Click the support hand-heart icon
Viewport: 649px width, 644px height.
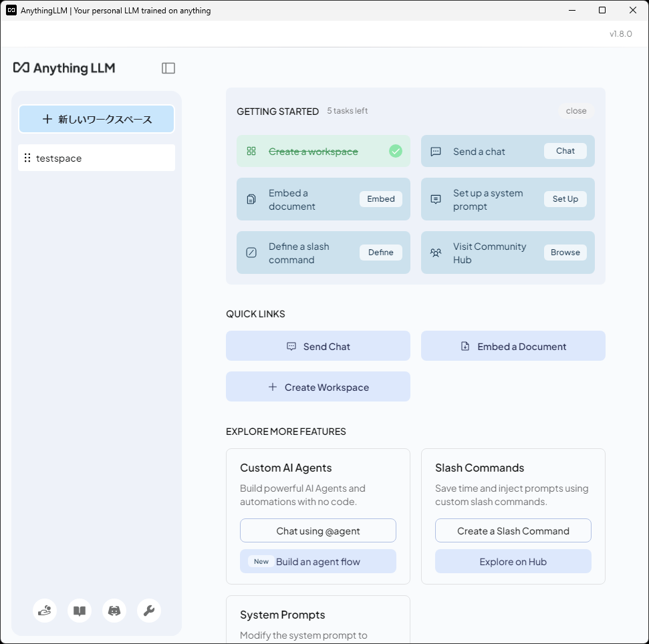click(45, 611)
